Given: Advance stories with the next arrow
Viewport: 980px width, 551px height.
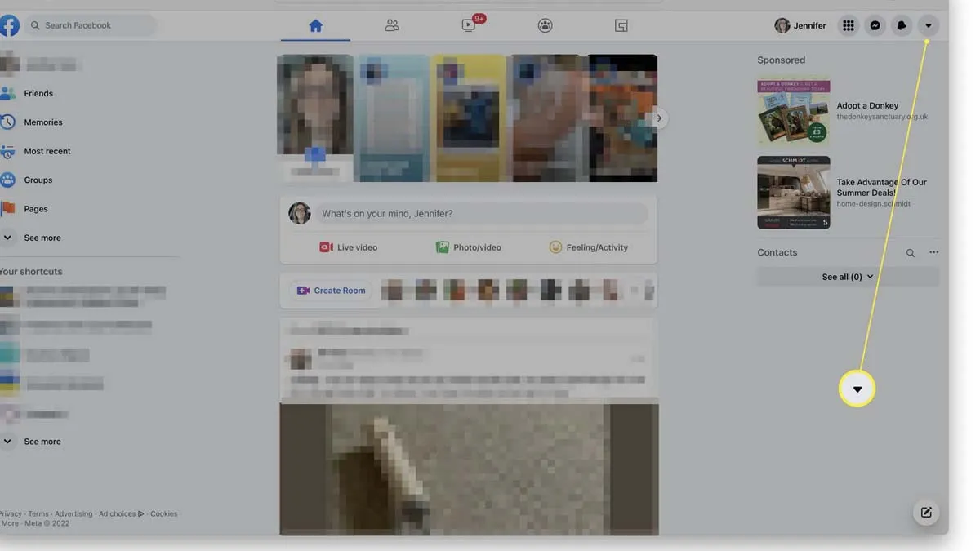Looking at the screenshot, I should (659, 118).
